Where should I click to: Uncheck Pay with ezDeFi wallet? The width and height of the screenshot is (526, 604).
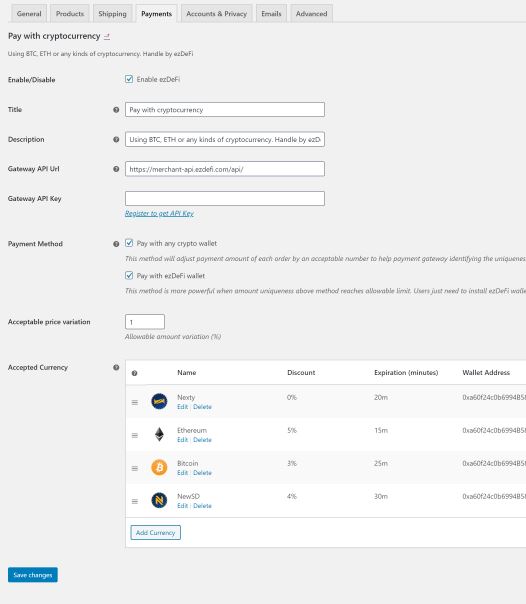click(129, 276)
